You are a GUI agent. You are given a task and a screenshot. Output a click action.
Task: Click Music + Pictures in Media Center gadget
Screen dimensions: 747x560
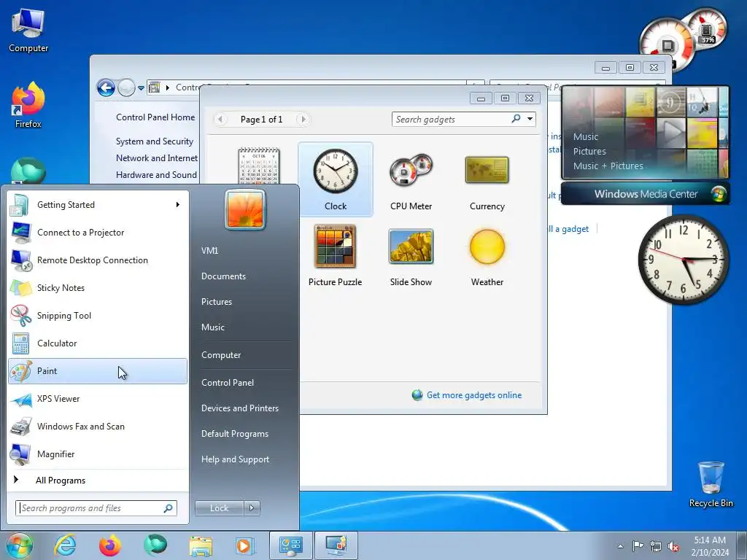click(x=608, y=166)
